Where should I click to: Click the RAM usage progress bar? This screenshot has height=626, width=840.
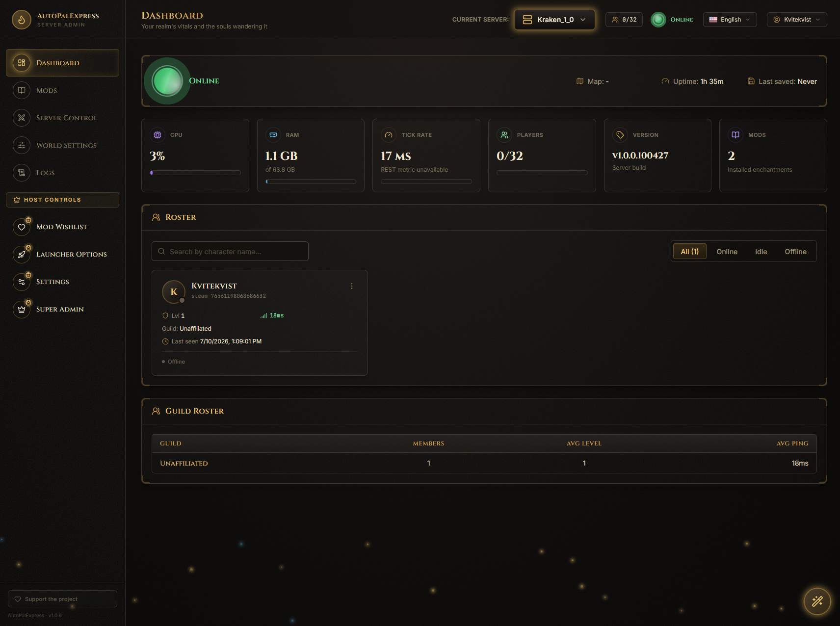click(x=311, y=182)
